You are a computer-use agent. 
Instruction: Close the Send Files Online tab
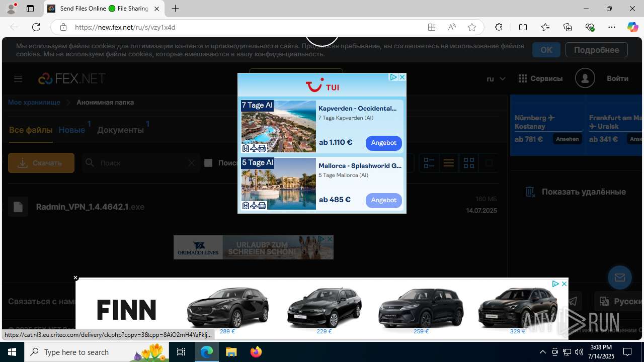156,9
